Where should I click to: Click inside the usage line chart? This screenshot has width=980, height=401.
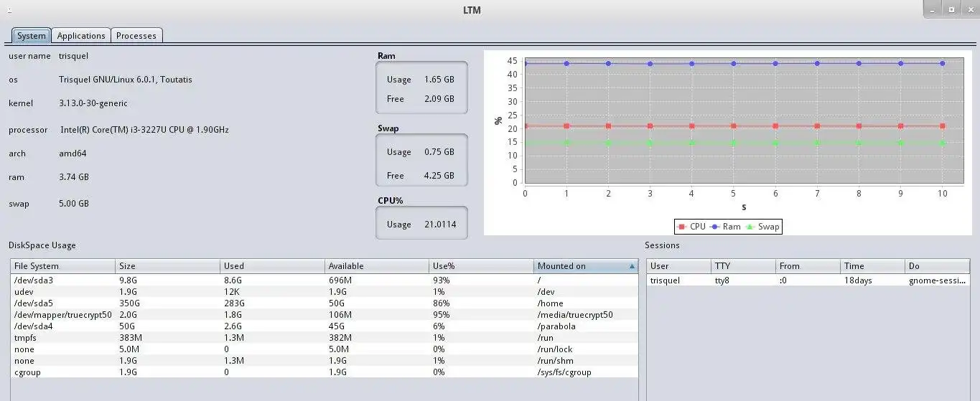point(744,119)
